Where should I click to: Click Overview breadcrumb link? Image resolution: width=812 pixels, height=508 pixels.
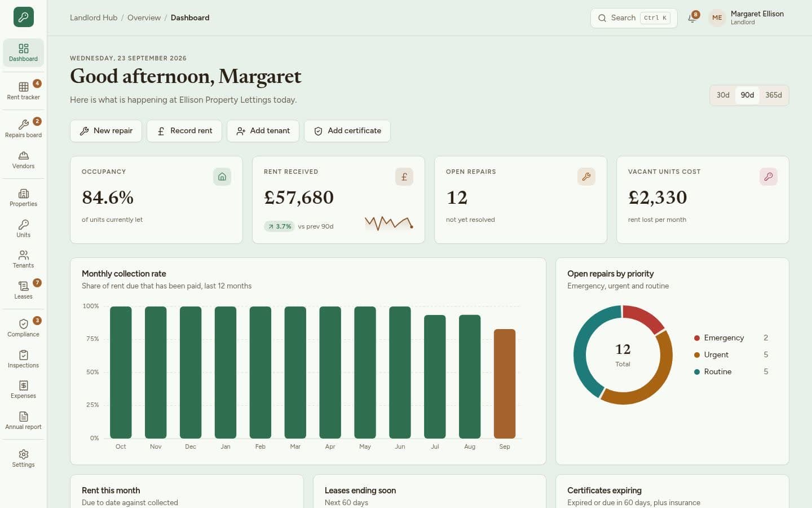(144, 17)
